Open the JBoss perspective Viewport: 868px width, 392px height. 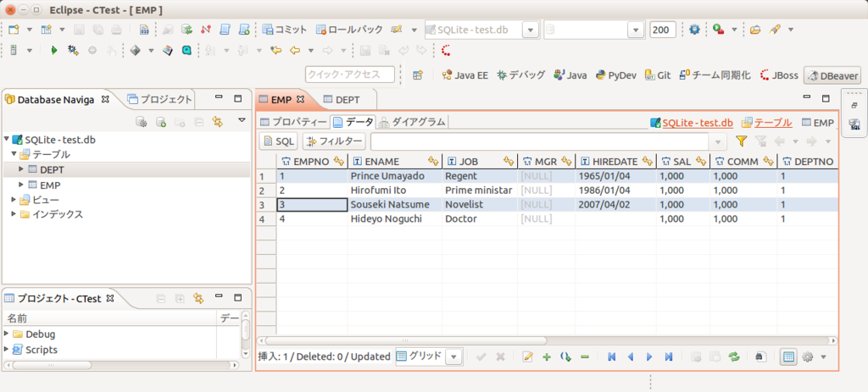780,75
